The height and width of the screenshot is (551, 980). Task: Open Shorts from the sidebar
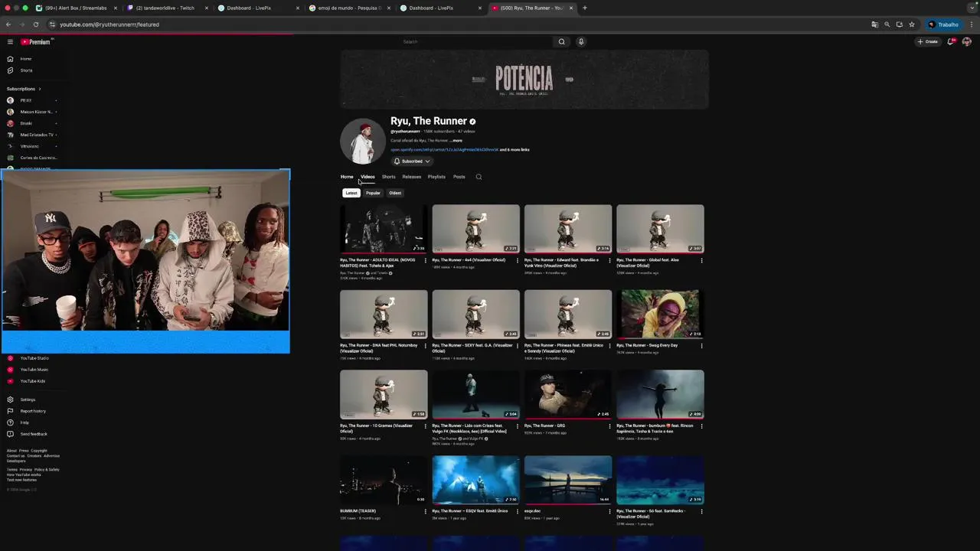click(x=26, y=70)
